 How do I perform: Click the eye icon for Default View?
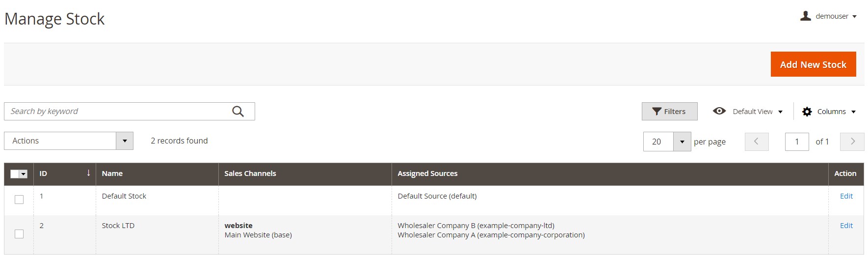pos(719,111)
